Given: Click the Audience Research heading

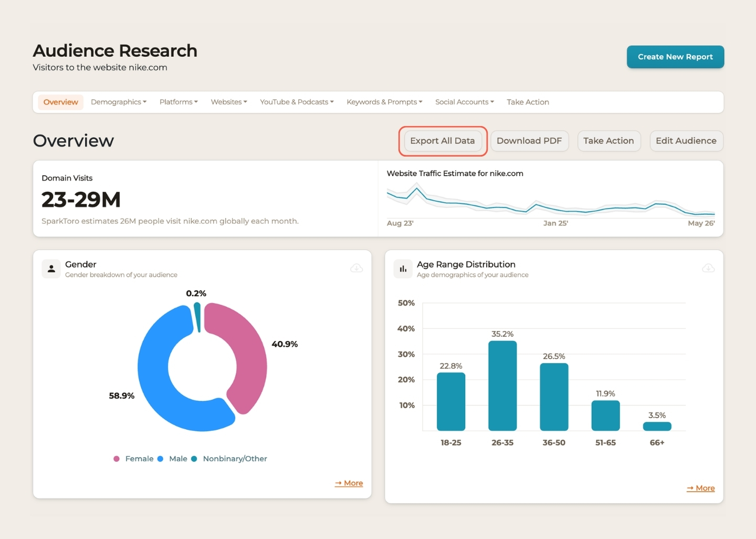Looking at the screenshot, I should click(115, 50).
